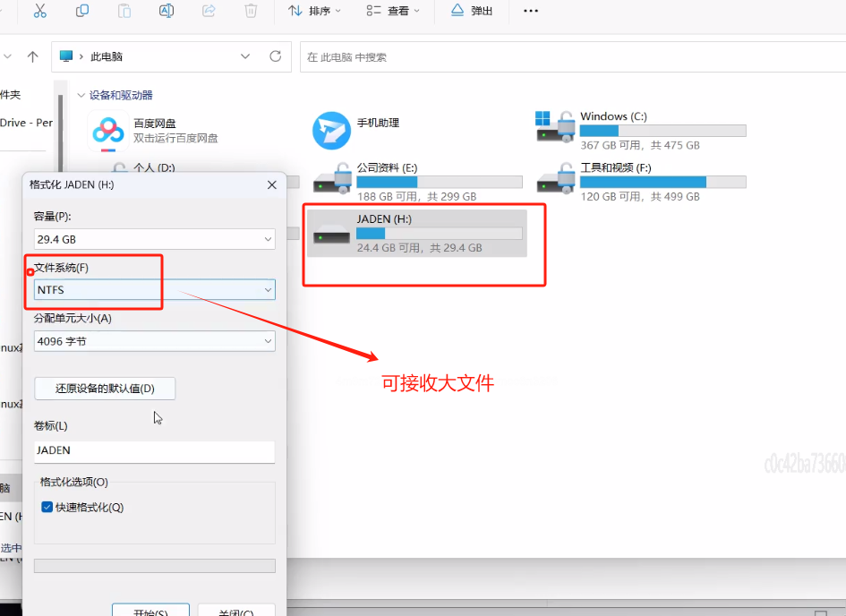Click the 卷标 JADEN text field
This screenshot has height=616, width=846.
[154, 451]
